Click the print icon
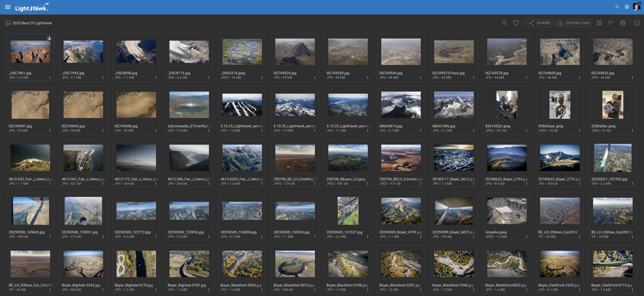 click(x=623, y=23)
